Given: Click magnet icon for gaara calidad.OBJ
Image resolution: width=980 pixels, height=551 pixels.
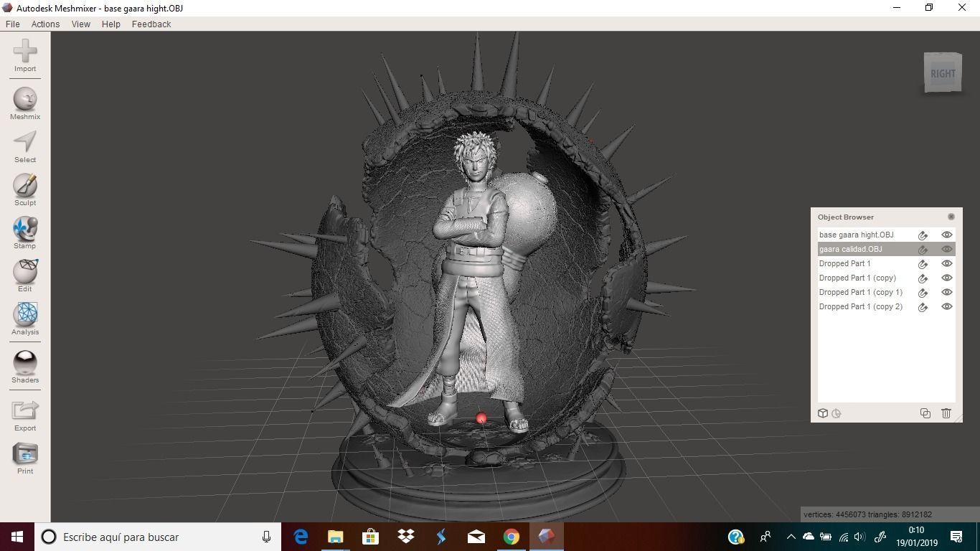Looking at the screenshot, I should [923, 249].
